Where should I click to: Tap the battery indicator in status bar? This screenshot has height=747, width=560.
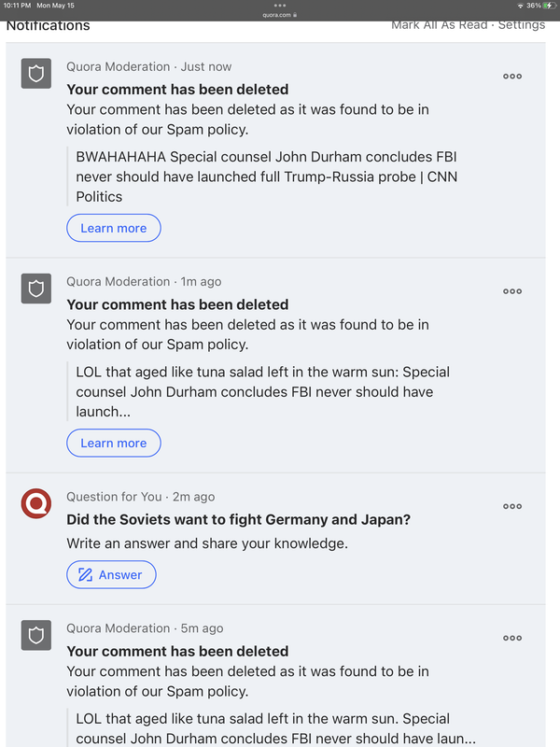point(550,6)
